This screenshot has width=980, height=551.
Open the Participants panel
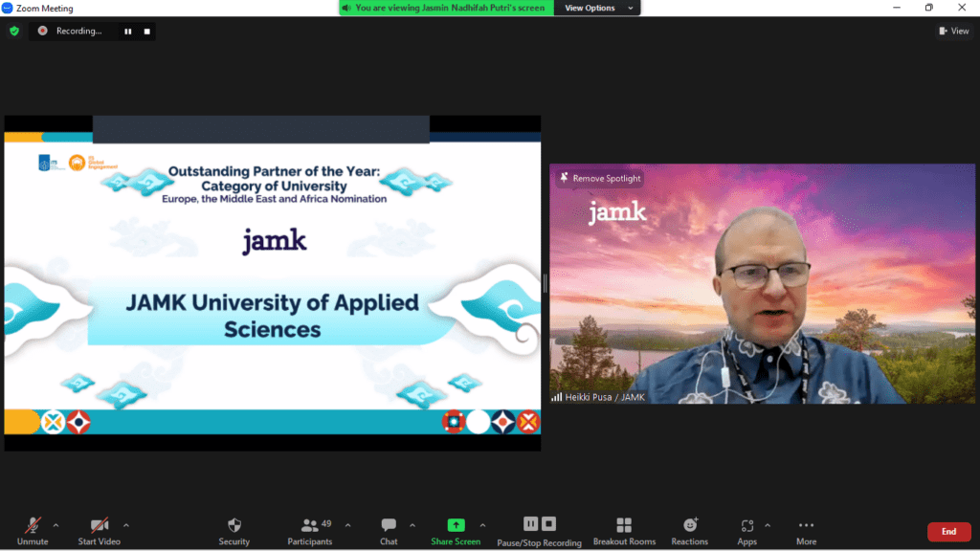click(310, 525)
